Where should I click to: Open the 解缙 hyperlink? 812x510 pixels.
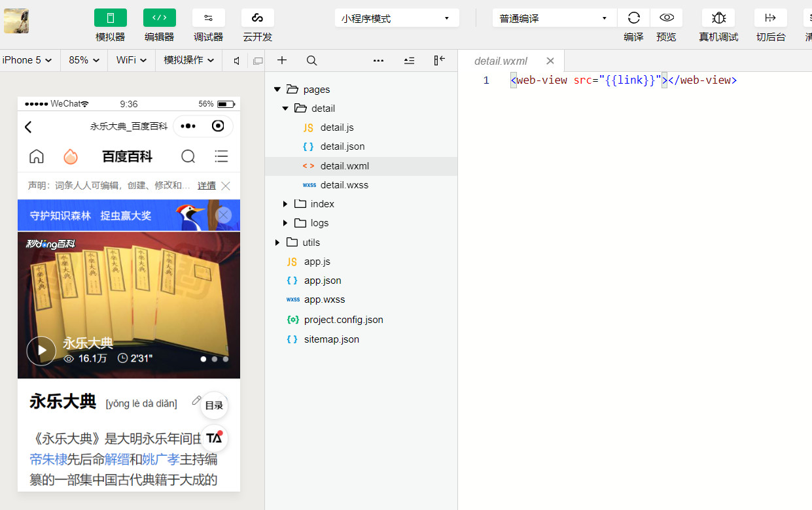coord(116,460)
